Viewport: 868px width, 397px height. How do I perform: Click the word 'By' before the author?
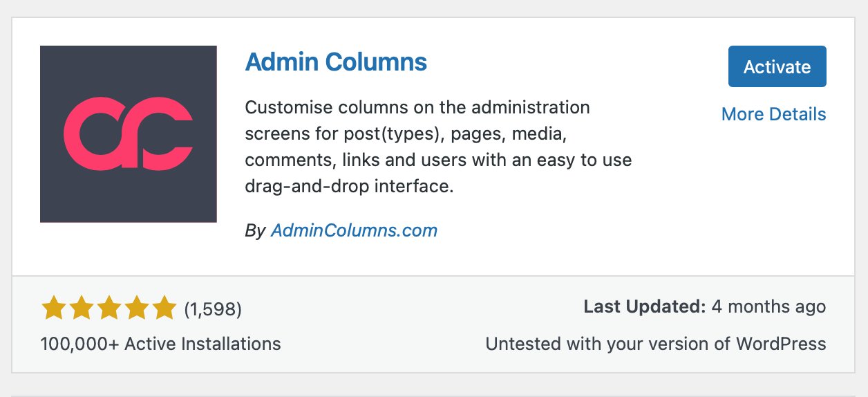[x=255, y=230]
